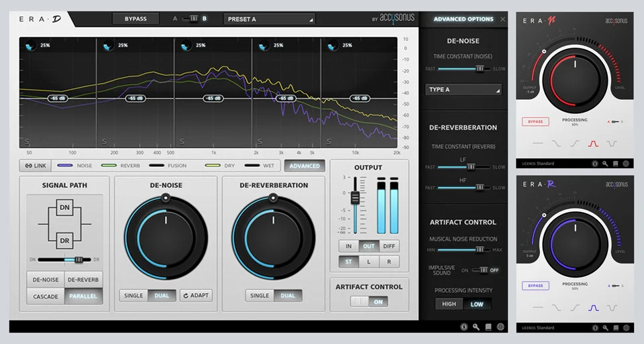
Task: Solo the band containing 1k with S
Action: click(x=182, y=141)
